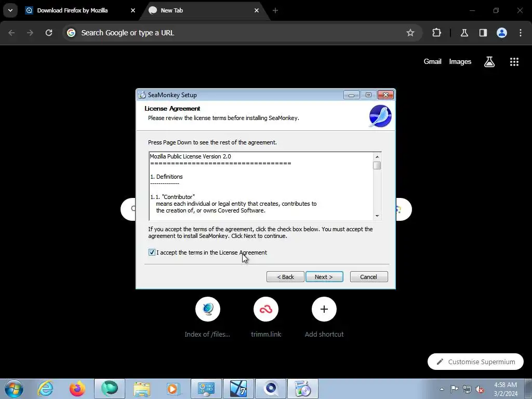Image resolution: width=532 pixels, height=399 pixels.
Task: Cancel the SeaMonkey Setup
Action: pos(369,277)
